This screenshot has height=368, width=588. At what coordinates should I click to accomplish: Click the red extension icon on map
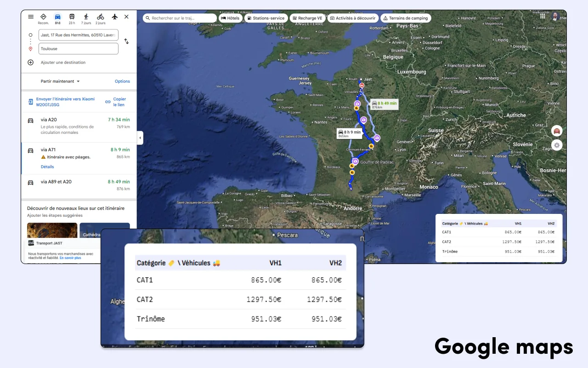click(x=557, y=131)
